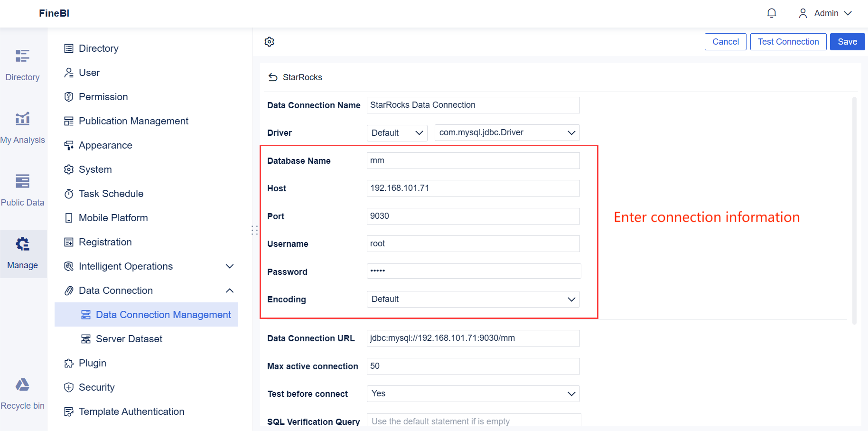Click the Test Connection button
868x431 pixels.
tap(788, 42)
